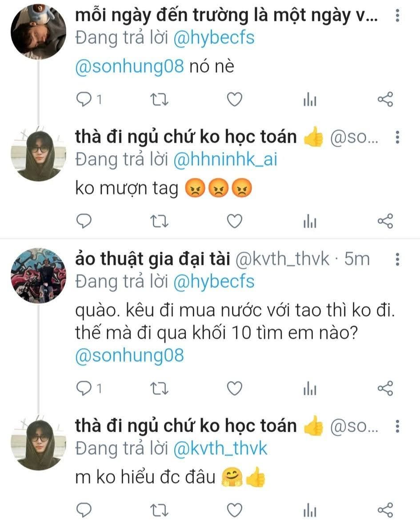Open more options on first tweet

click(397, 16)
